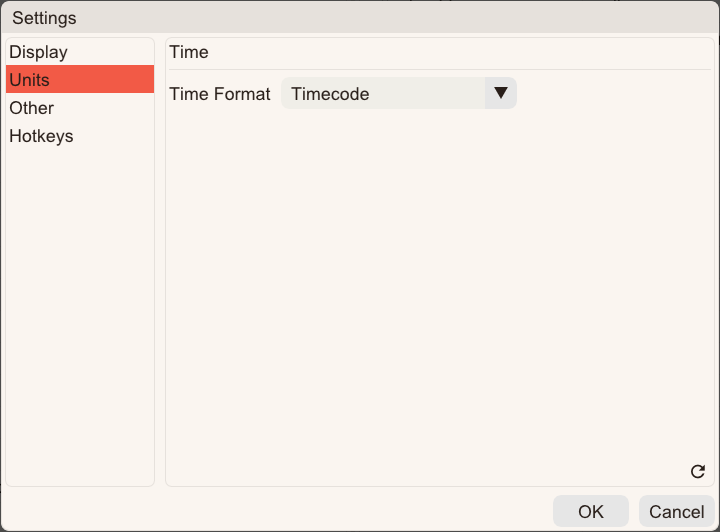The image size is (720, 532).
Task: Open the Timecode combo box
Action: pos(399,93)
